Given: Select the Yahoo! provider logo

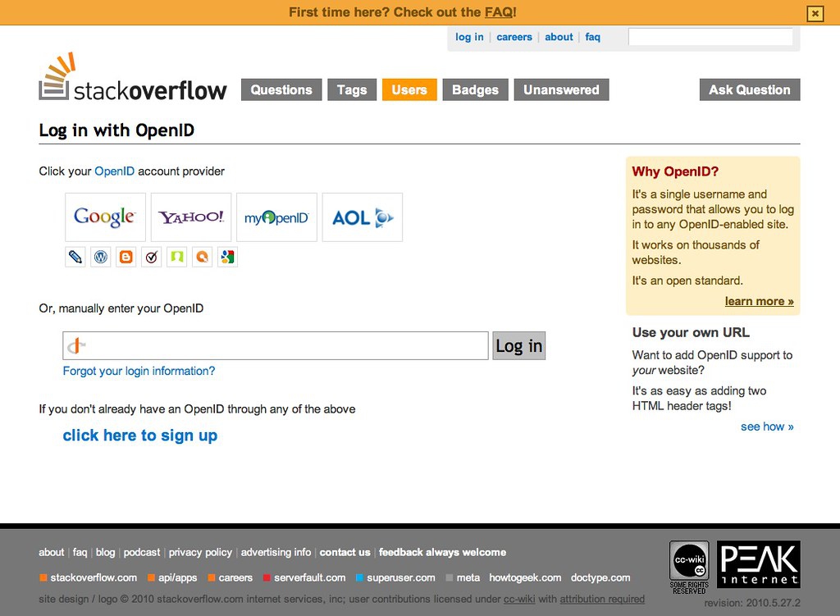Looking at the screenshot, I should 191,217.
